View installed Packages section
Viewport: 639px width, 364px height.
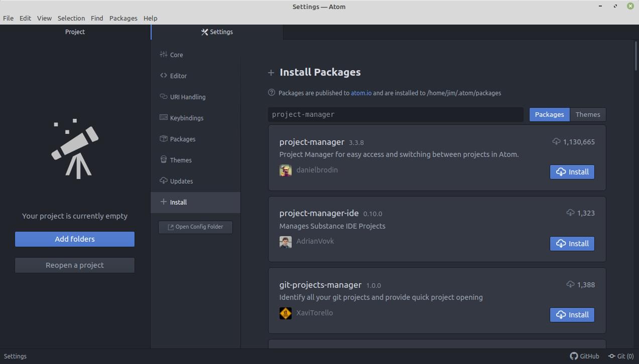click(x=183, y=139)
